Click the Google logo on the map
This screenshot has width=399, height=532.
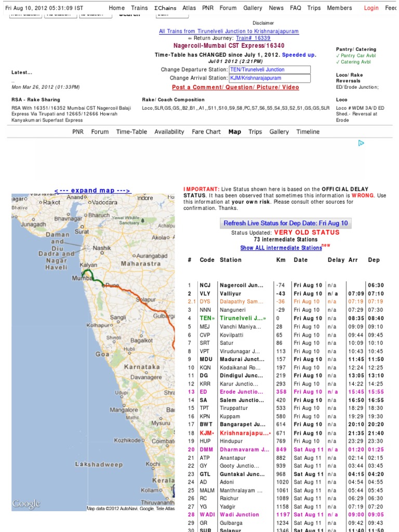(26, 504)
